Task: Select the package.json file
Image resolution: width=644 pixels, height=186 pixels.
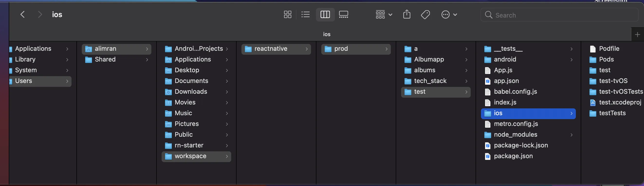Action: coord(513,156)
